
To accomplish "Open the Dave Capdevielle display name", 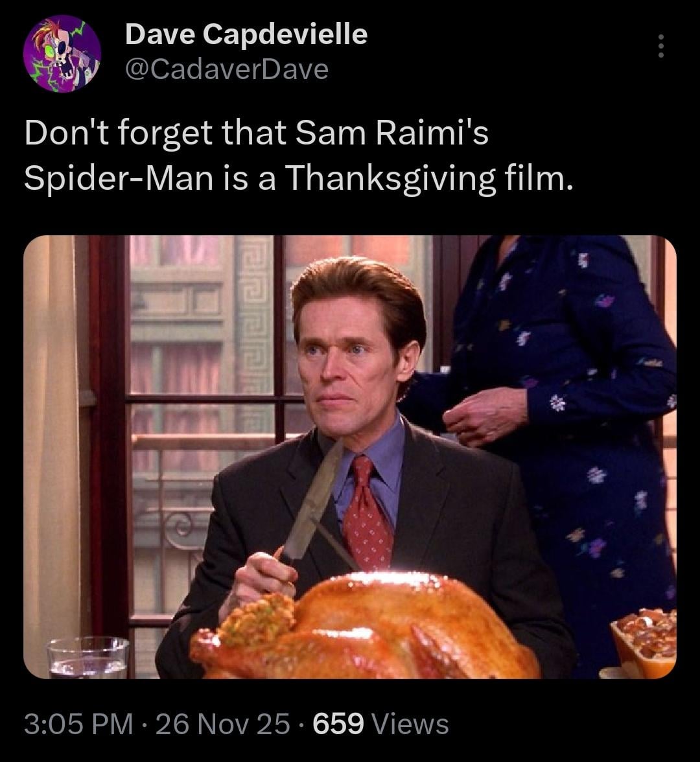I will 246,34.
